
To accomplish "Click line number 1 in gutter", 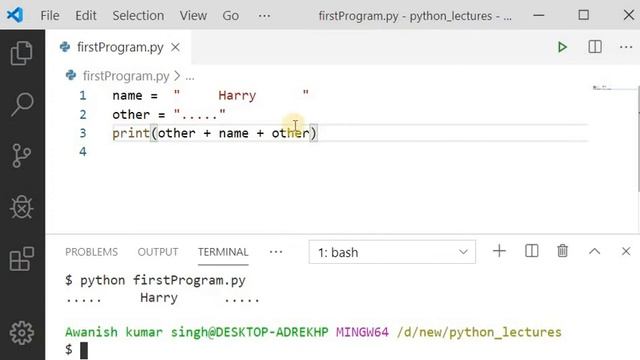I will pos(83,96).
